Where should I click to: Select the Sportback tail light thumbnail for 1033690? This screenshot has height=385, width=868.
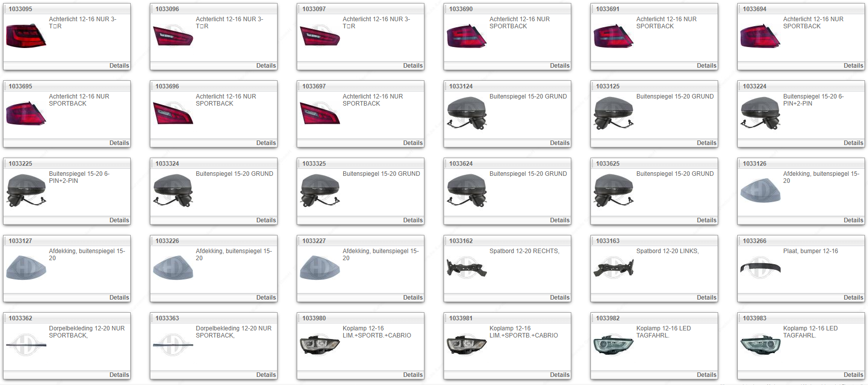click(466, 36)
